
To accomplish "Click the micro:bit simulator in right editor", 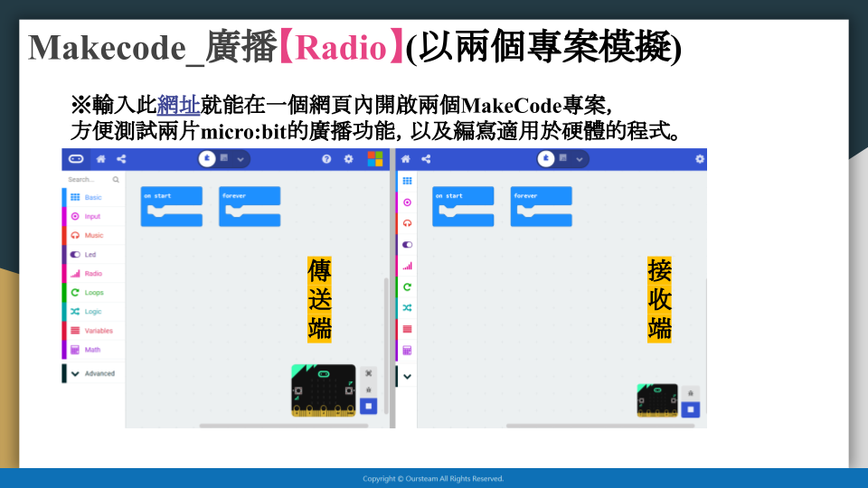I will point(657,400).
